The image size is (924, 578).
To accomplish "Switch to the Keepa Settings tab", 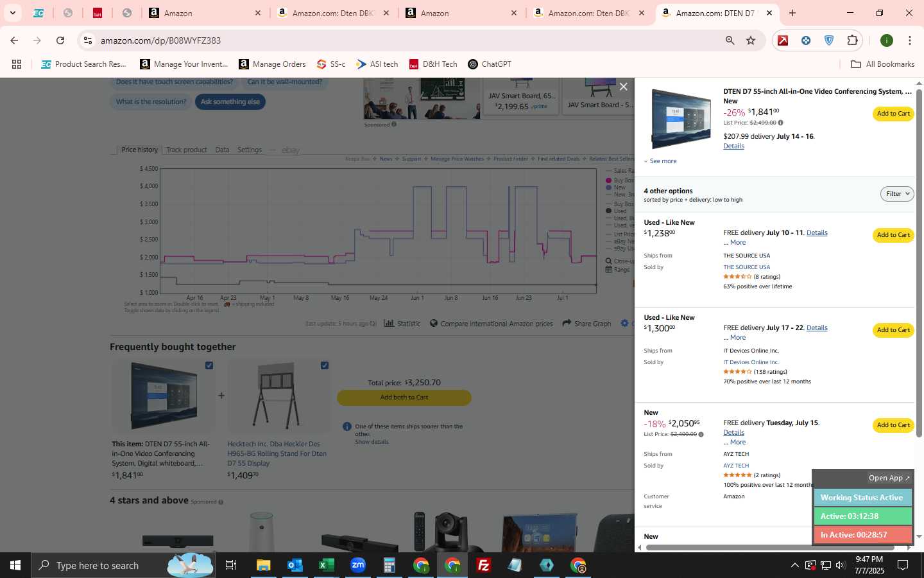I will pos(250,150).
